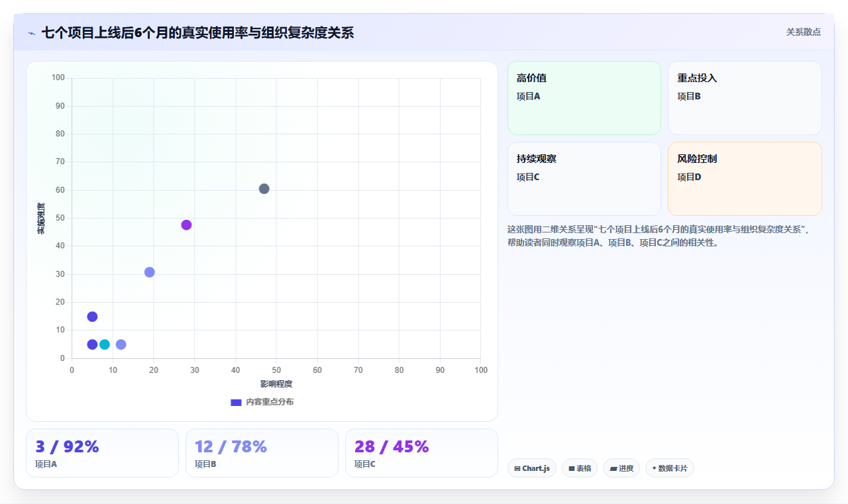Click 项目A under 高价值
The image size is (848, 504).
pyautogui.click(x=529, y=96)
